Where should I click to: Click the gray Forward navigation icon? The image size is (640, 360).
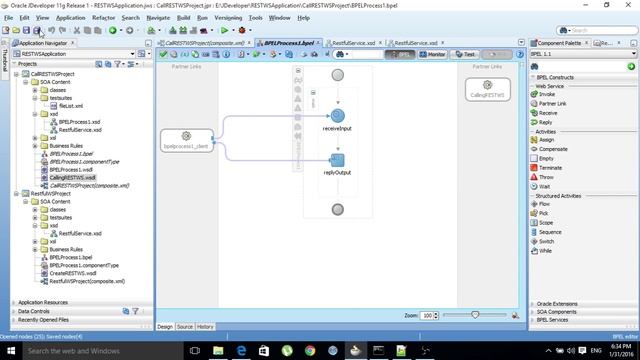point(129,30)
